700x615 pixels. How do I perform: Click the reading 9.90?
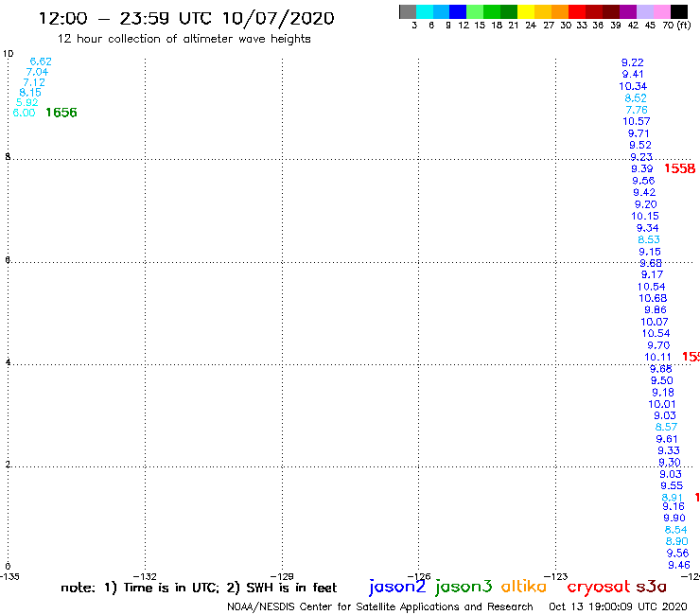click(674, 518)
